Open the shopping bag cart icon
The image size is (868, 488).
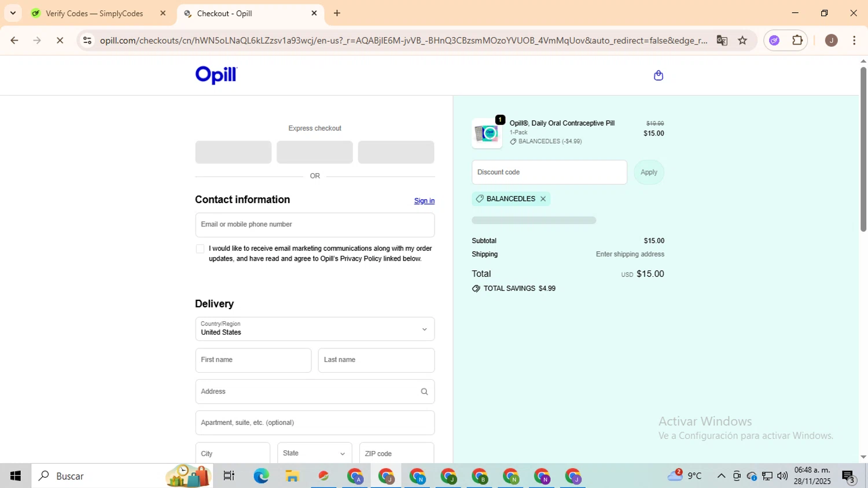[658, 75]
